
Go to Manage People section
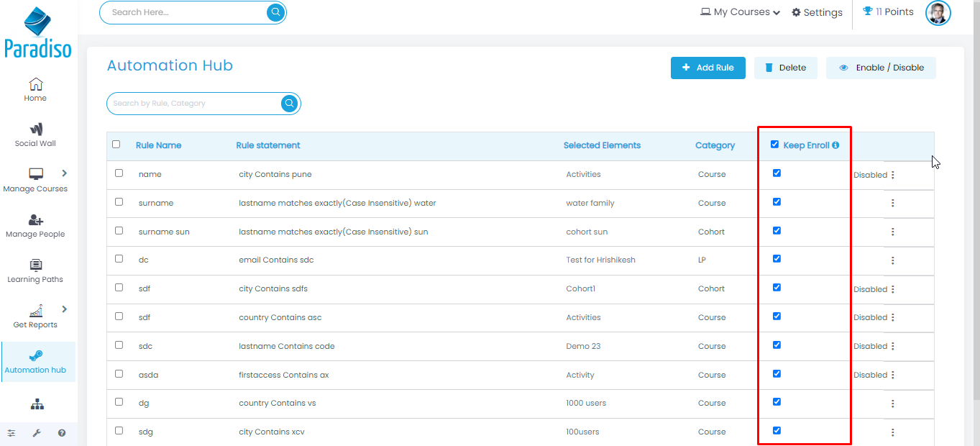pyautogui.click(x=35, y=225)
